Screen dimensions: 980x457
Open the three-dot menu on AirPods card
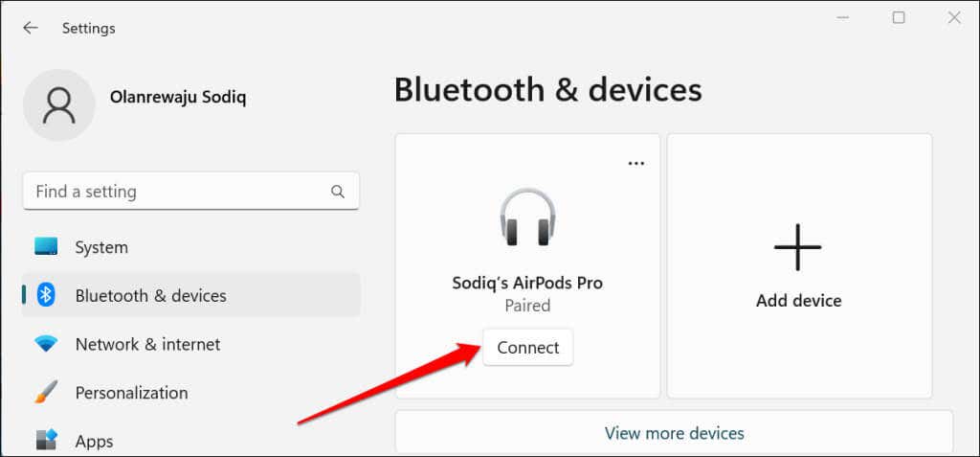click(636, 163)
